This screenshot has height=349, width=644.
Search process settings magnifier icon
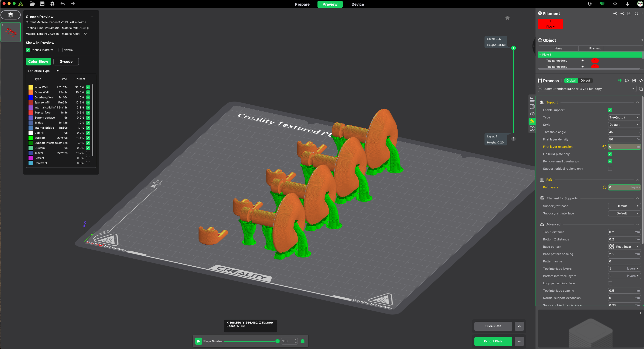pos(641,89)
